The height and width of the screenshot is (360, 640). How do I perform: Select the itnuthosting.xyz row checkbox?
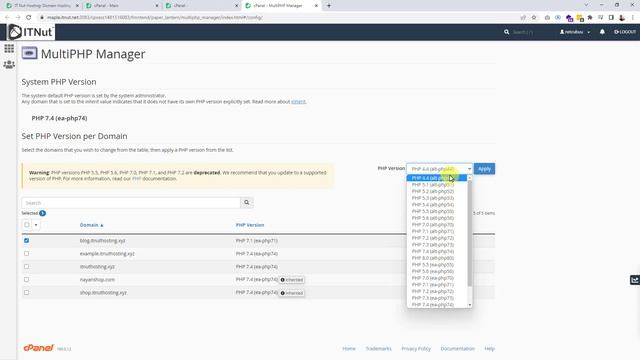[27, 267]
